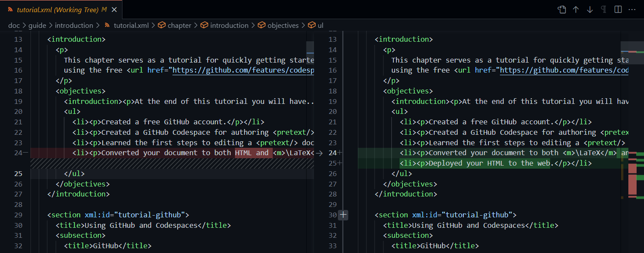
Task: Expand the ul breadcrumb dropdown
Action: [x=320, y=25]
